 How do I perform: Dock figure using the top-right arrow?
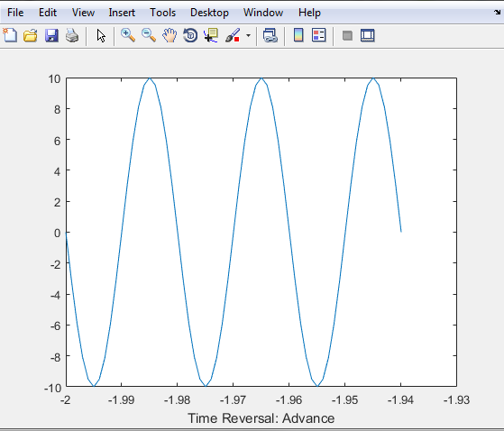pyautogui.click(x=497, y=13)
